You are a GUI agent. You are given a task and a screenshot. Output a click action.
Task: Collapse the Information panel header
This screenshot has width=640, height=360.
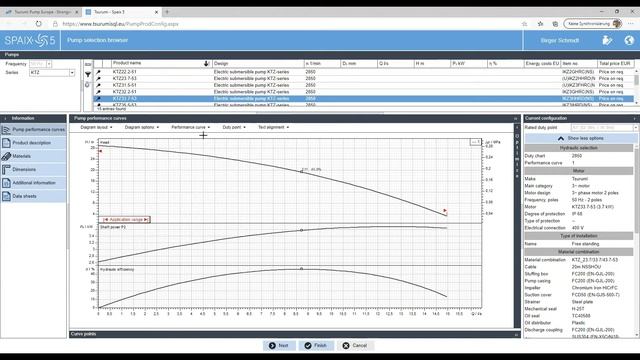(x=6, y=118)
